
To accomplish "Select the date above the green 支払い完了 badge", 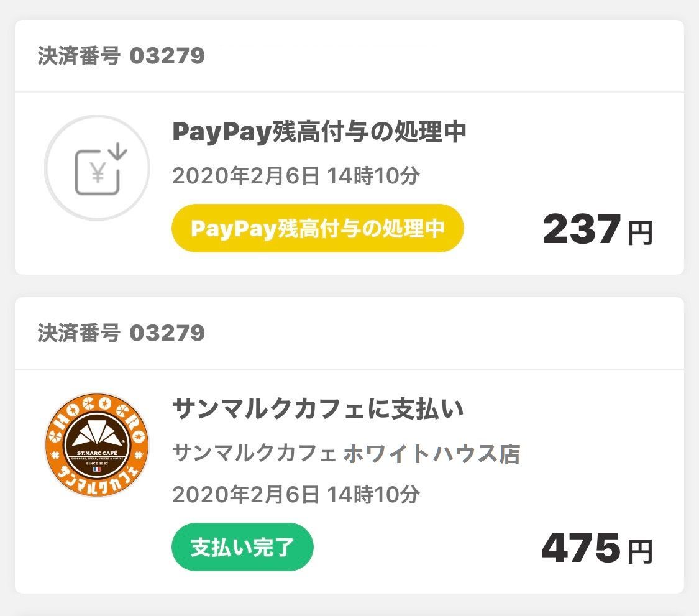I will pyautogui.click(x=296, y=495).
